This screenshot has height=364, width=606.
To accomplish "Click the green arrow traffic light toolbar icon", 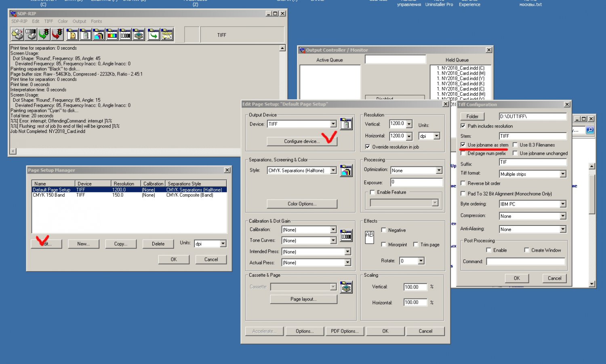I will pyautogui.click(x=44, y=35).
